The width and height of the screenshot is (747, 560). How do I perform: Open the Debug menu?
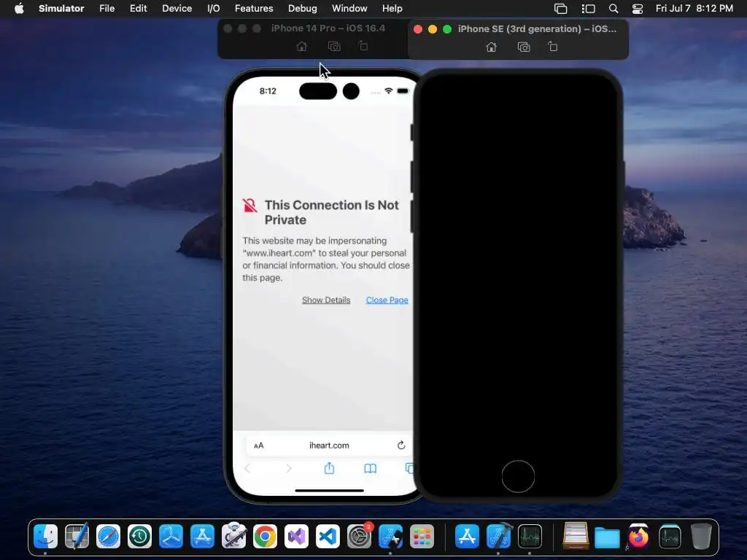point(303,9)
